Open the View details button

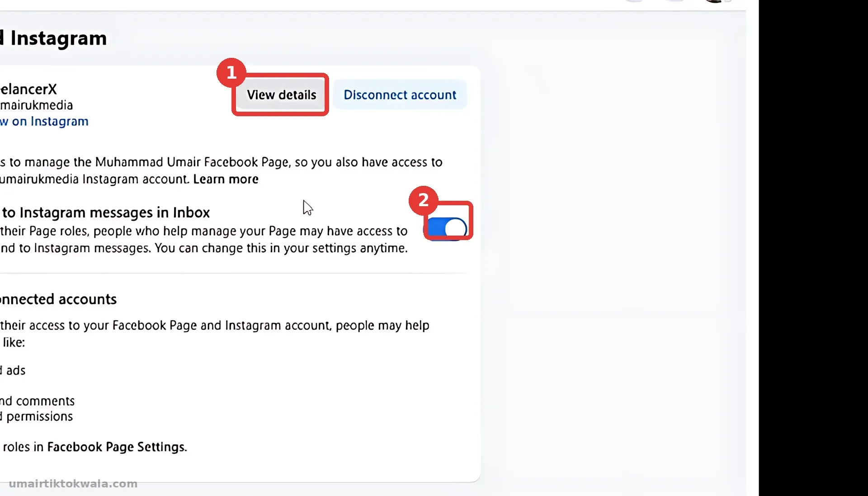281,94
